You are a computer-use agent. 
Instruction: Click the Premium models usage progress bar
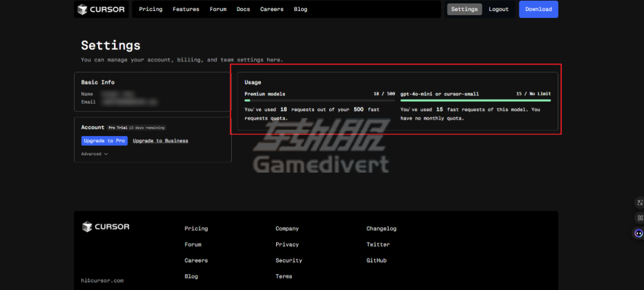tap(320, 100)
